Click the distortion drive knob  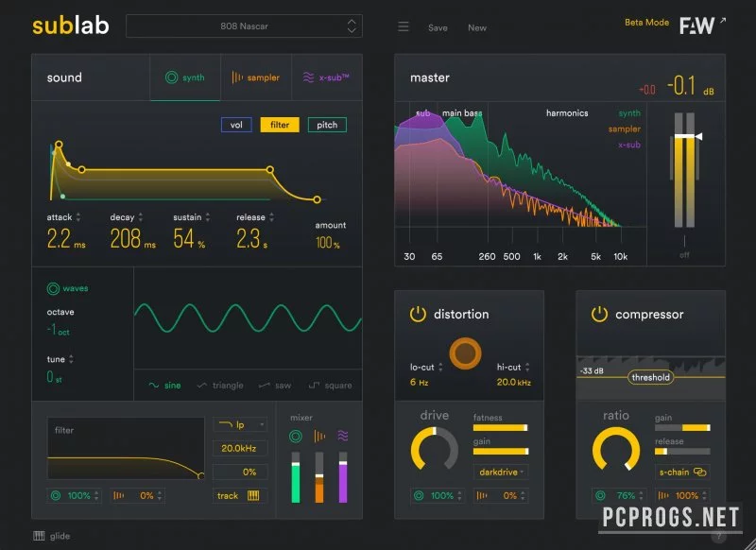(435, 449)
